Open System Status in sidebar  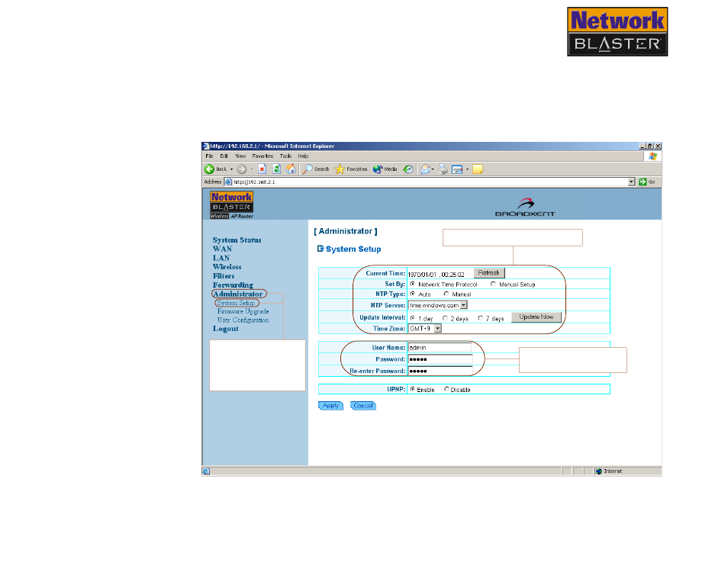tap(237, 240)
